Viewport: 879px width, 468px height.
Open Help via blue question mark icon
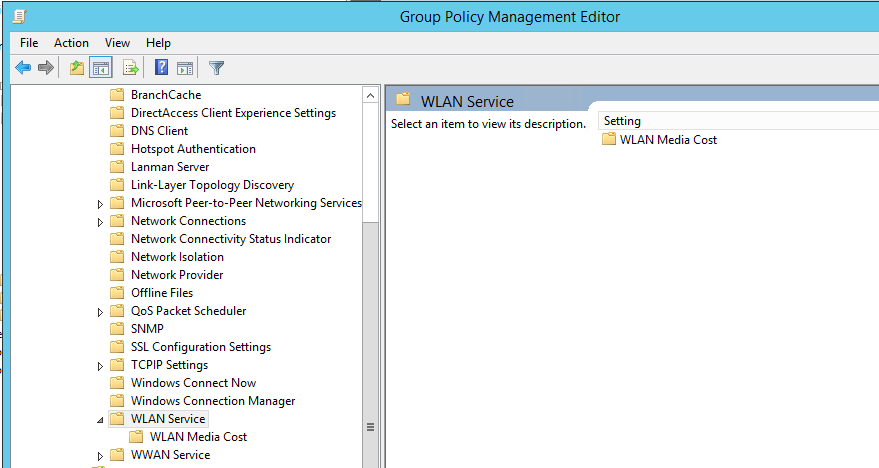pyautogui.click(x=161, y=68)
